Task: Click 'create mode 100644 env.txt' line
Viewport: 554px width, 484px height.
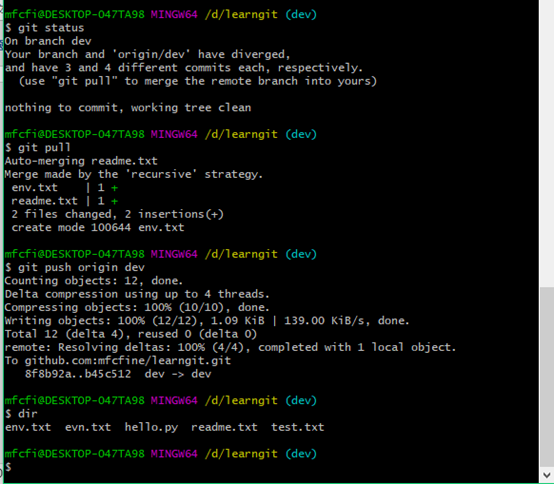Action: tap(98, 228)
